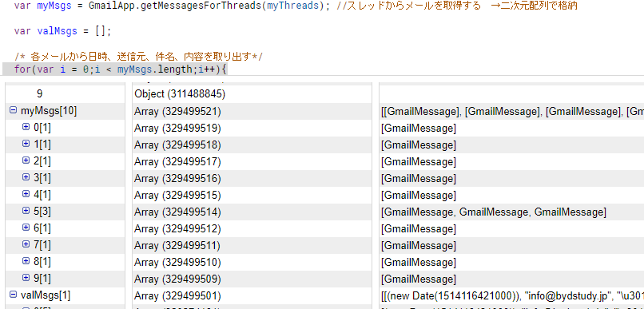
Task: Expand the 7[1] array row
Action: (x=26, y=244)
